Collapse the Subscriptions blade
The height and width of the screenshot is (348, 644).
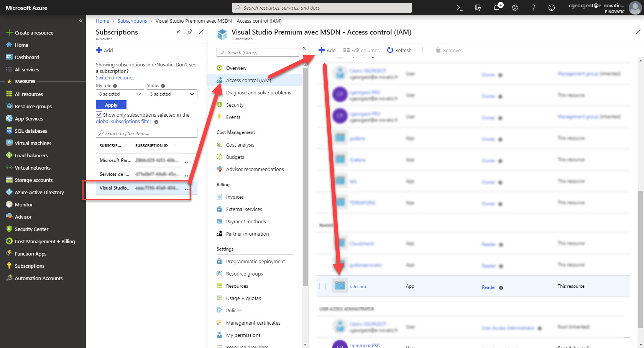[x=178, y=32]
